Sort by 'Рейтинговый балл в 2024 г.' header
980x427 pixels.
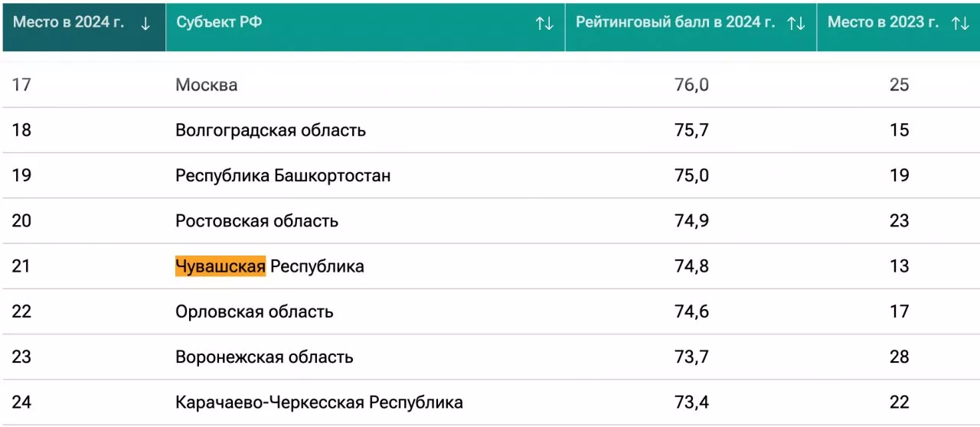point(675,22)
